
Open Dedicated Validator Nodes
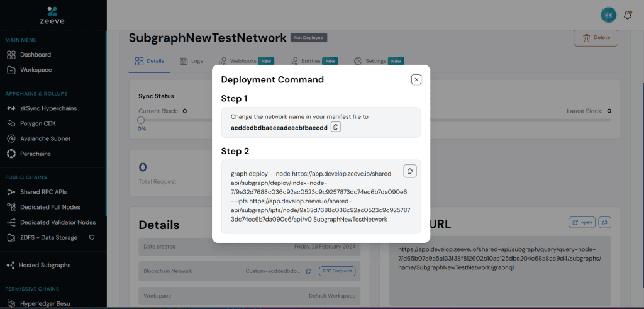[x=57, y=222]
